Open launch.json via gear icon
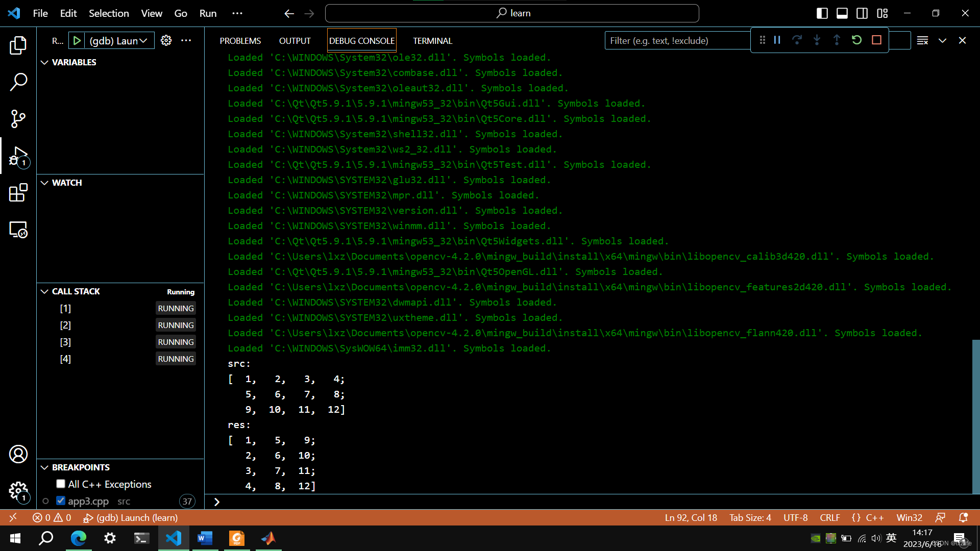 coord(166,40)
